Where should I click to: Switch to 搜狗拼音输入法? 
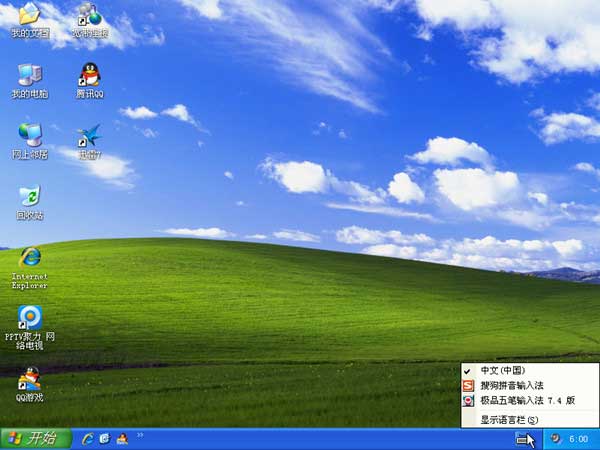point(530,385)
